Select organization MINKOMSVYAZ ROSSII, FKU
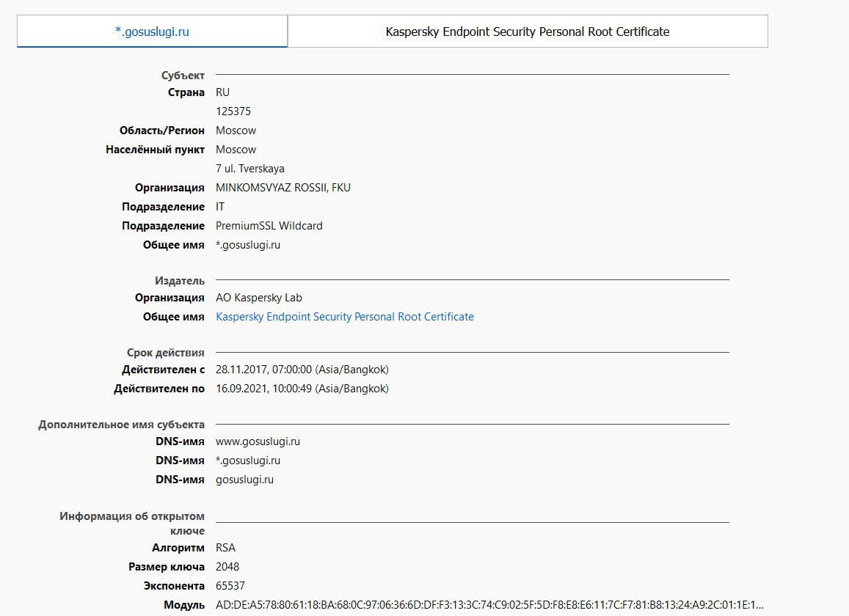 tap(283, 188)
